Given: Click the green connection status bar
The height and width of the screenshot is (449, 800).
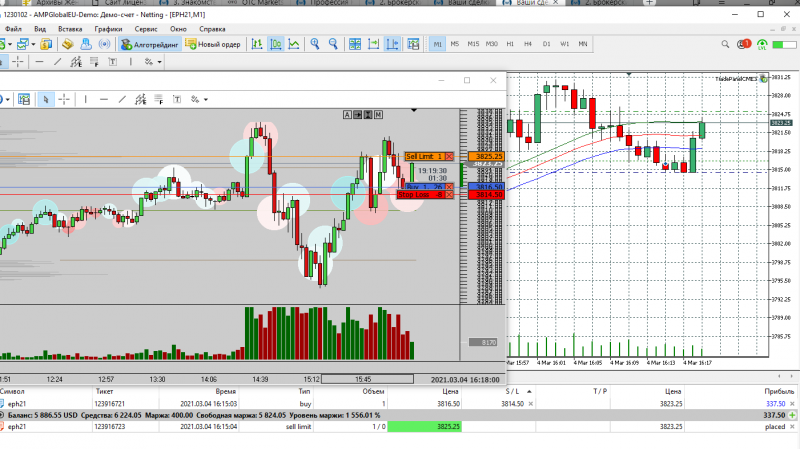Looking at the screenshot, I should [x=784, y=45].
